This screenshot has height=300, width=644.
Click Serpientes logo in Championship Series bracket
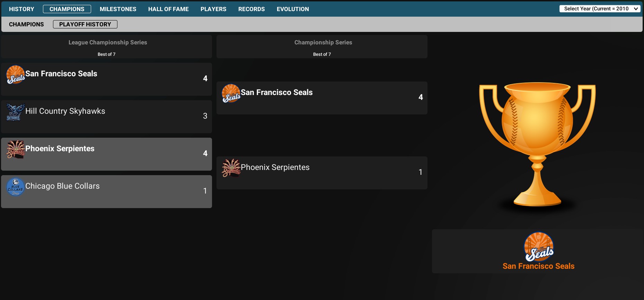coord(231,168)
